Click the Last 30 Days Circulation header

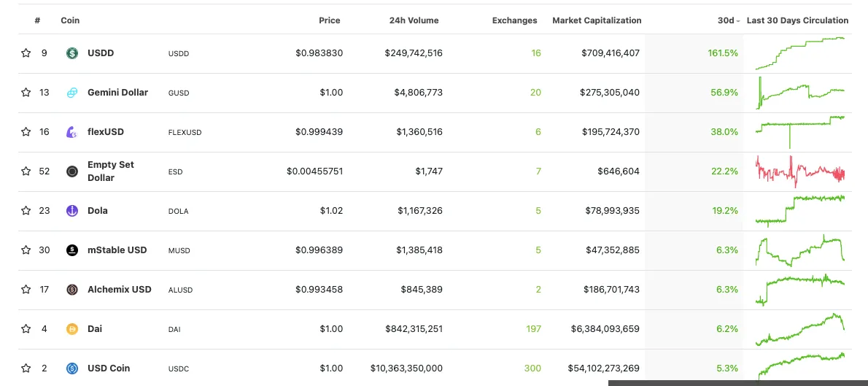(x=798, y=20)
